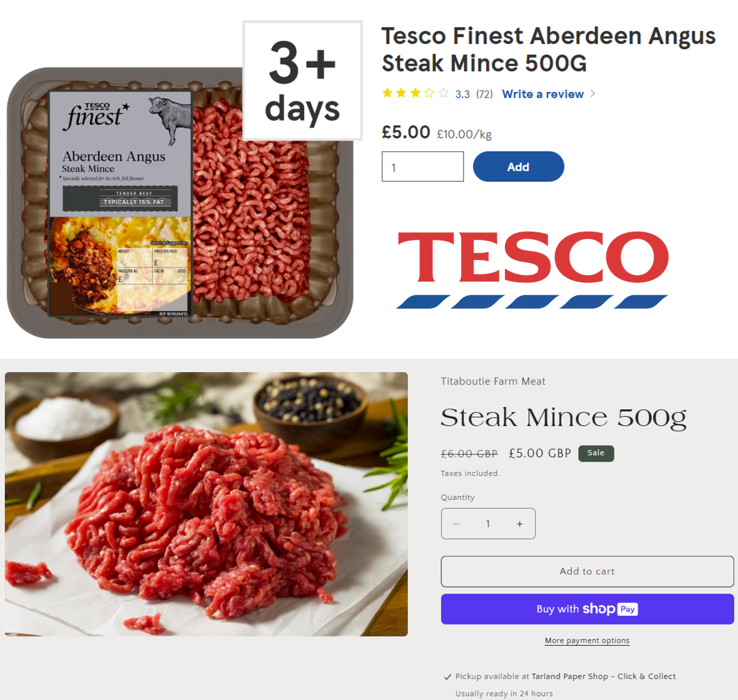Click the Tesco quantity input field
738x700 pixels.
tap(422, 167)
